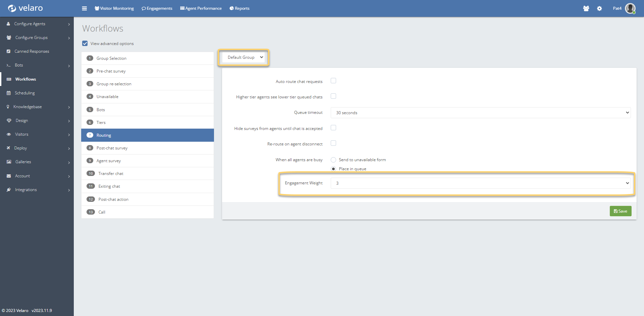Open the Reports menu item
The width and height of the screenshot is (644, 316).
[x=239, y=8]
